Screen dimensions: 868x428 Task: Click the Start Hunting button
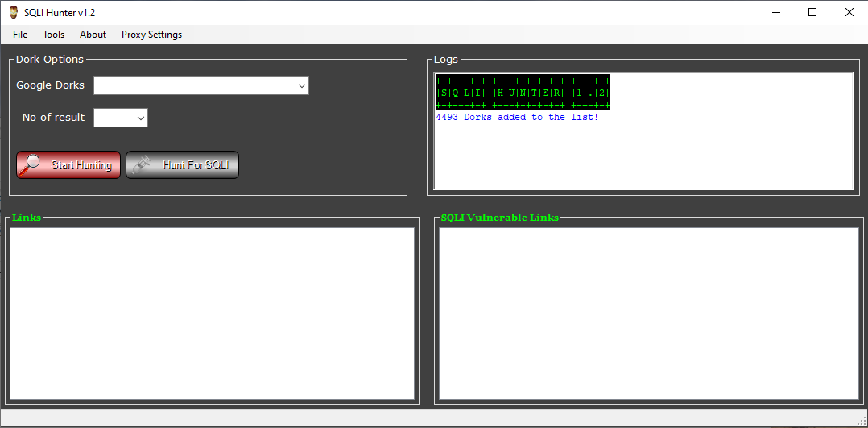click(68, 164)
